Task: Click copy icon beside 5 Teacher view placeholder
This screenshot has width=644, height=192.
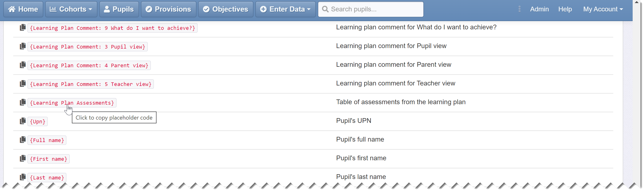Action: coord(23,84)
